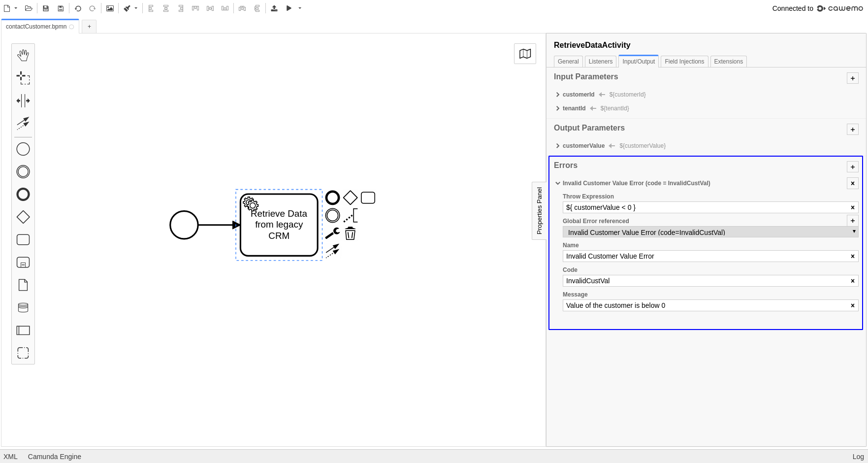Add a new Output Parameter
868x463 pixels.
click(852, 129)
